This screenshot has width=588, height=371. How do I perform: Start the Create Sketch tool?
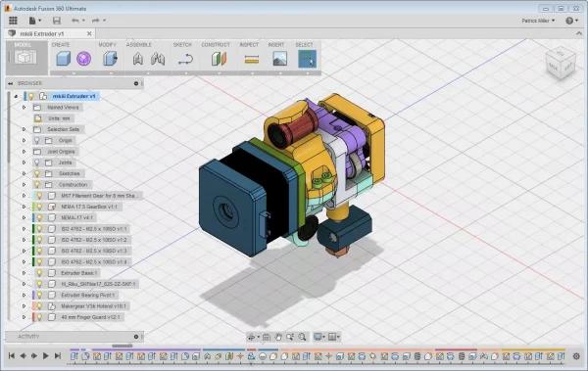[x=185, y=59]
